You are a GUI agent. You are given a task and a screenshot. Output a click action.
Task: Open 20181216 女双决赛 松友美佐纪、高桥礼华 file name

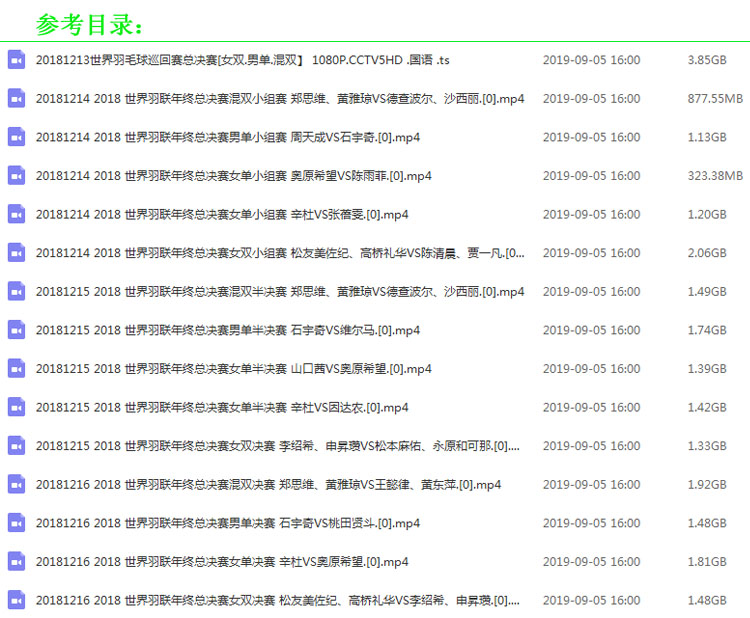coord(277,600)
